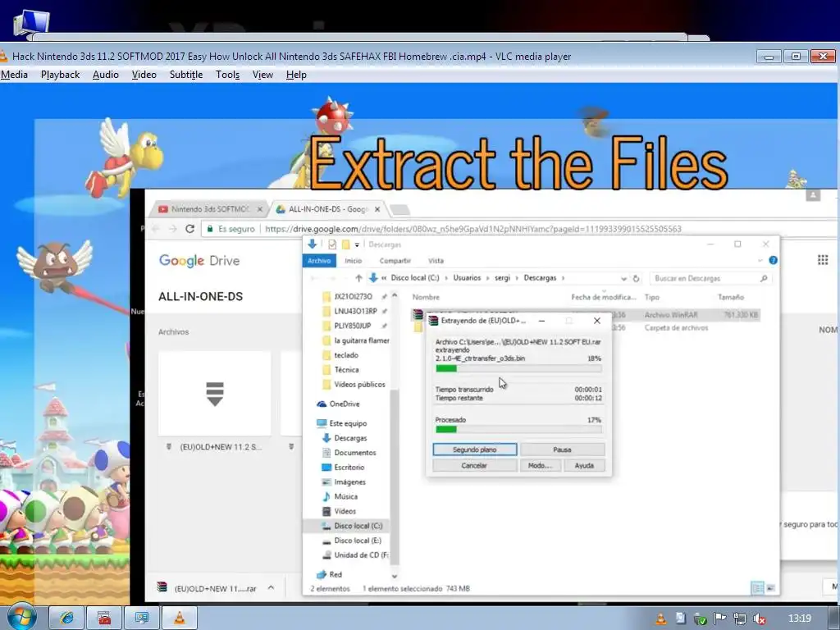Select the JX21OI273O folder in sidebar

(353, 296)
